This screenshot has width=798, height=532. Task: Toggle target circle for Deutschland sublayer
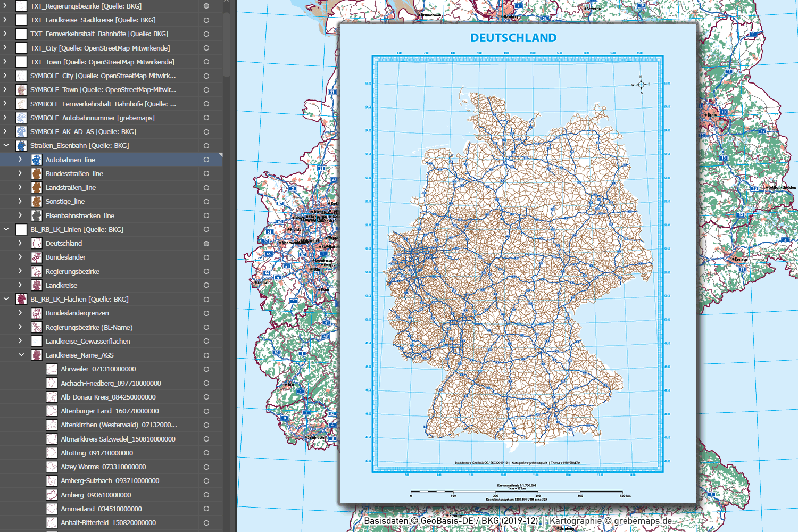point(206,244)
